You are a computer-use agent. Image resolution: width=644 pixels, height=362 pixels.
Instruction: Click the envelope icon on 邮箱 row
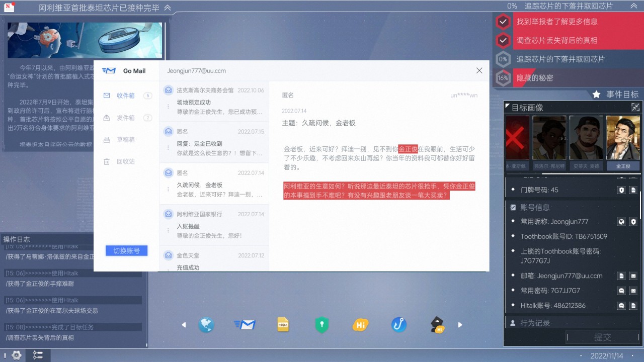633,276
